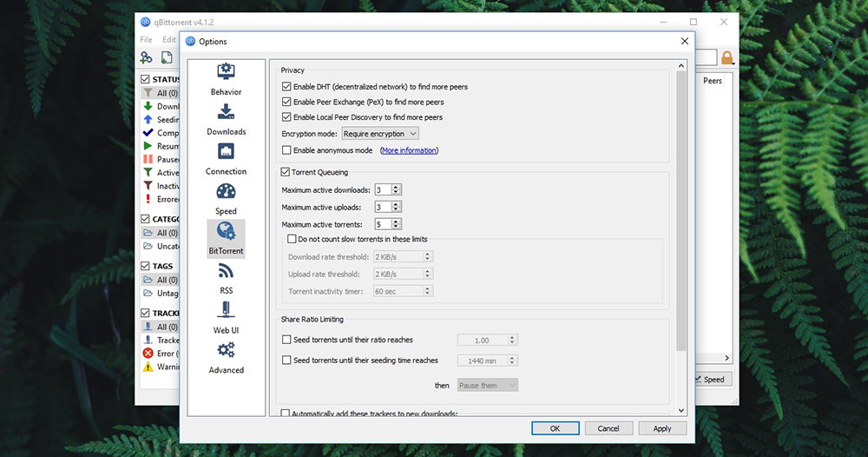Check Automatically add these trackers checkbox
This screenshot has height=457, width=868.
pos(285,414)
